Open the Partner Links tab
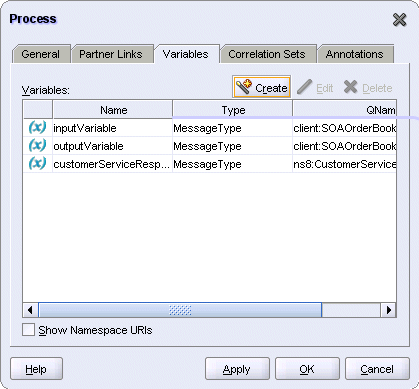The width and height of the screenshot is (419, 389). (x=111, y=54)
